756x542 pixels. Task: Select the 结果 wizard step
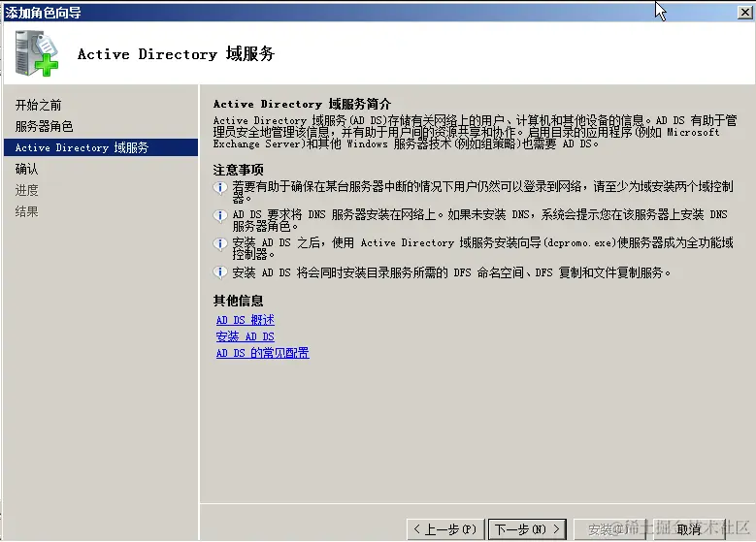coord(26,211)
